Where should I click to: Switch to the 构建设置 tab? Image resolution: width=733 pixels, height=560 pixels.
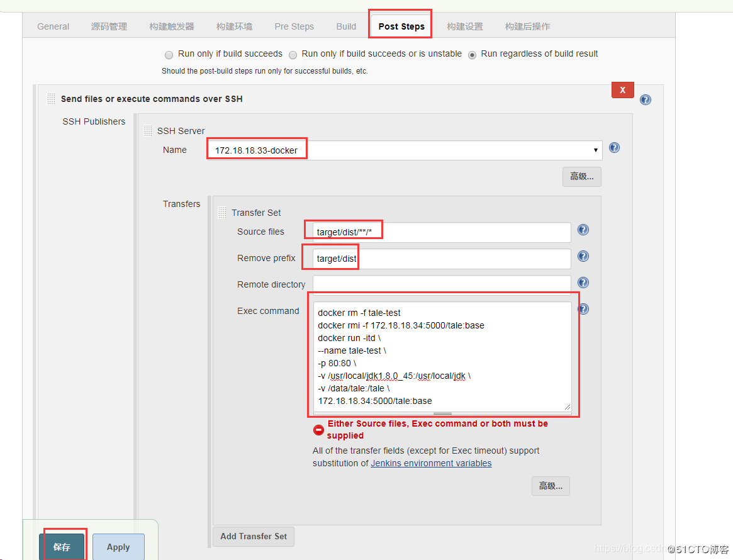[x=465, y=26]
